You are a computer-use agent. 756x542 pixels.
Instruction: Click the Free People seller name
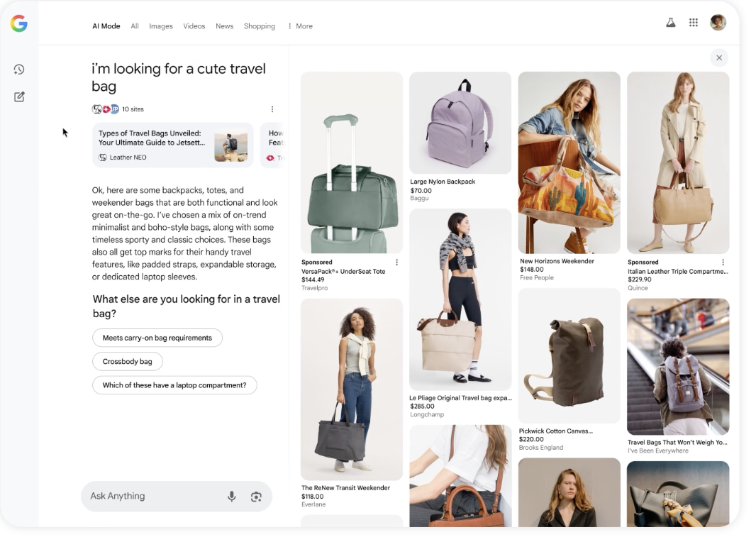pyautogui.click(x=537, y=278)
